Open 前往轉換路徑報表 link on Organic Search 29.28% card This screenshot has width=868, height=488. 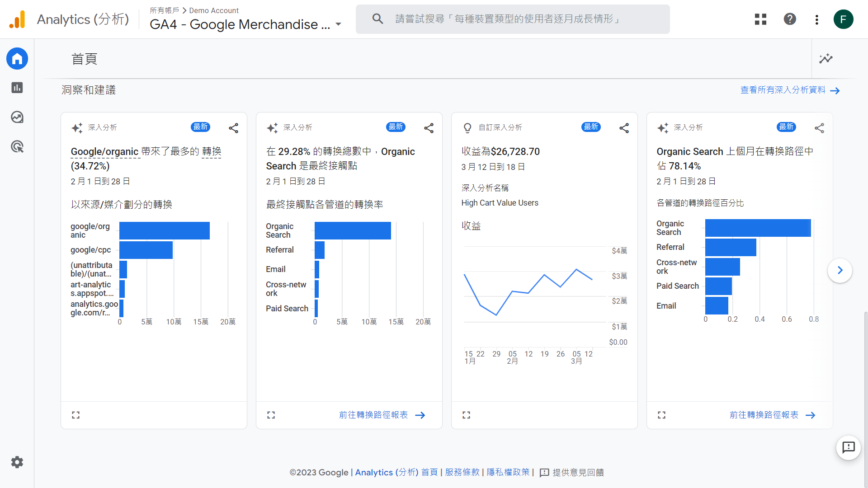point(382,415)
